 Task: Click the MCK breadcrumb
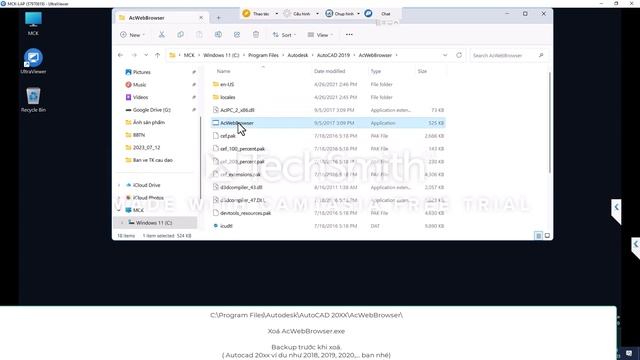[189, 55]
